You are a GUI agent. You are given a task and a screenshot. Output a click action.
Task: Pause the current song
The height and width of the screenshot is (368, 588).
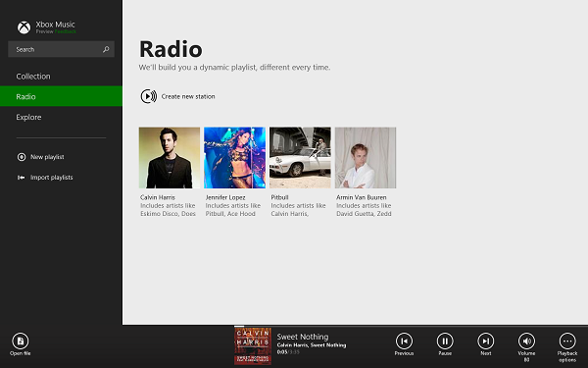click(x=445, y=341)
